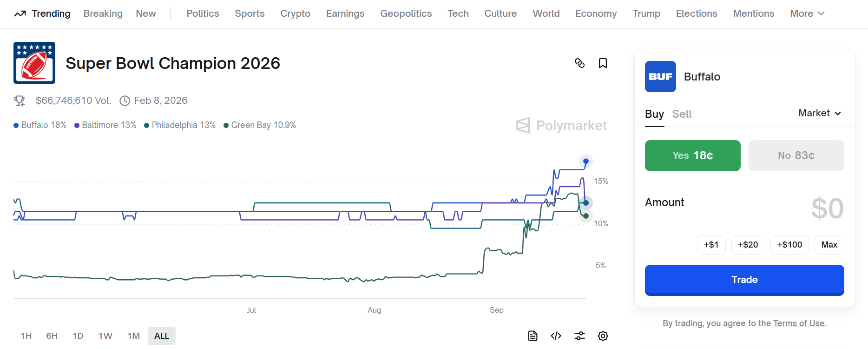Expand the Market order type dropdown
The width and height of the screenshot is (868, 349).
[x=820, y=114]
